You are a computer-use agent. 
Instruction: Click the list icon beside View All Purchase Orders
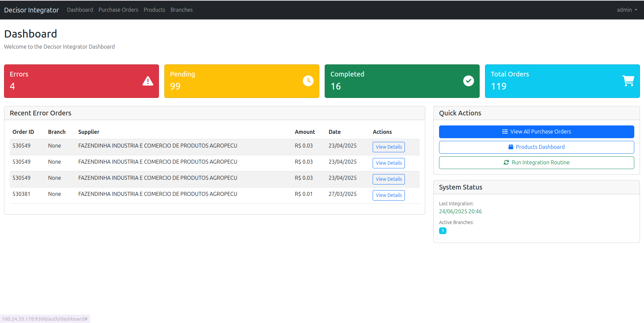click(505, 132)
